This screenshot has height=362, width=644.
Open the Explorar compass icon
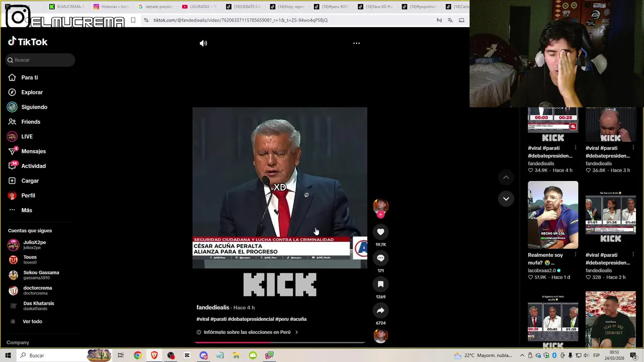(x=12, y=93)
